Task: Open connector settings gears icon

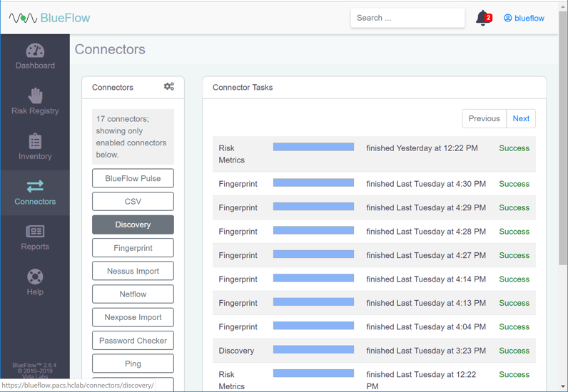Action: tap(169, 87)
